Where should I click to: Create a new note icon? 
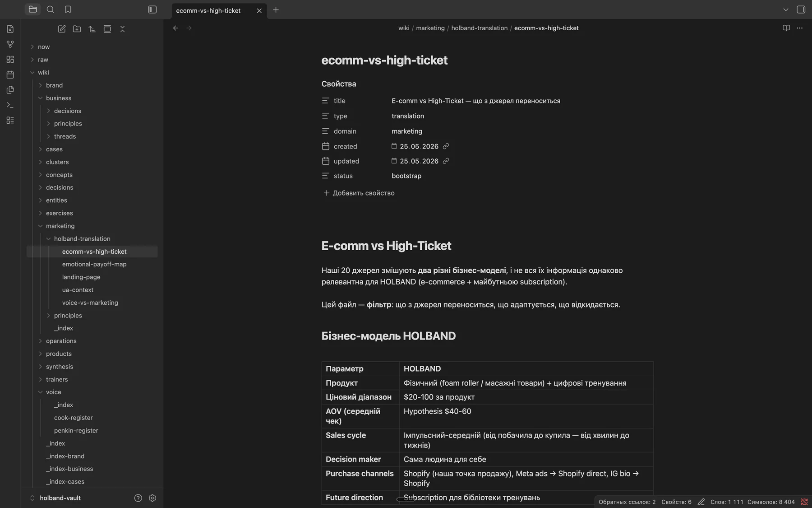(62, 29)
